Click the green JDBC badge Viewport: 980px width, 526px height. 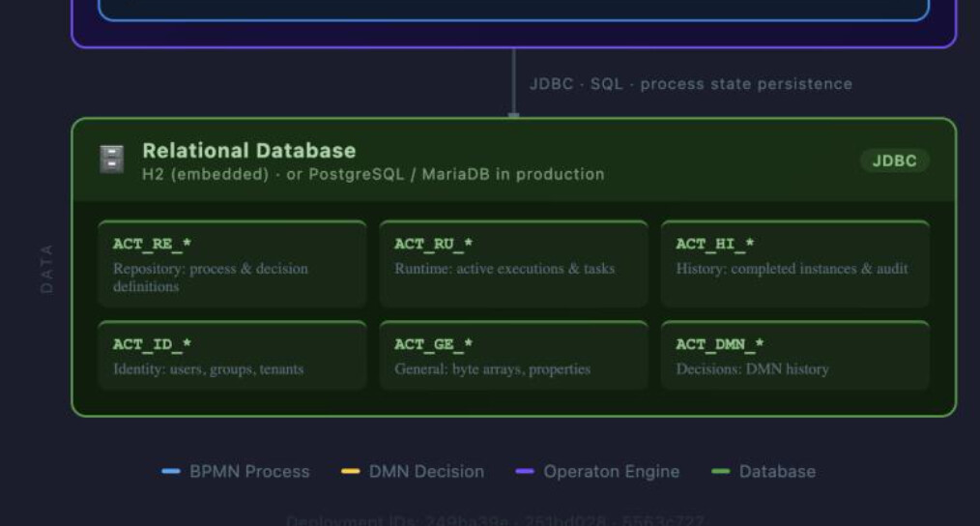tap(894, 161)
